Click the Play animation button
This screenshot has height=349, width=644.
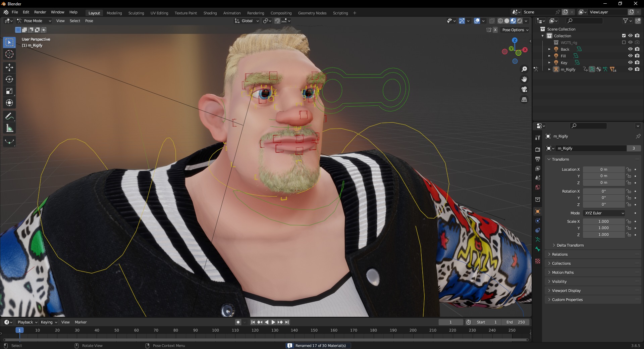(x=273, y=322)
